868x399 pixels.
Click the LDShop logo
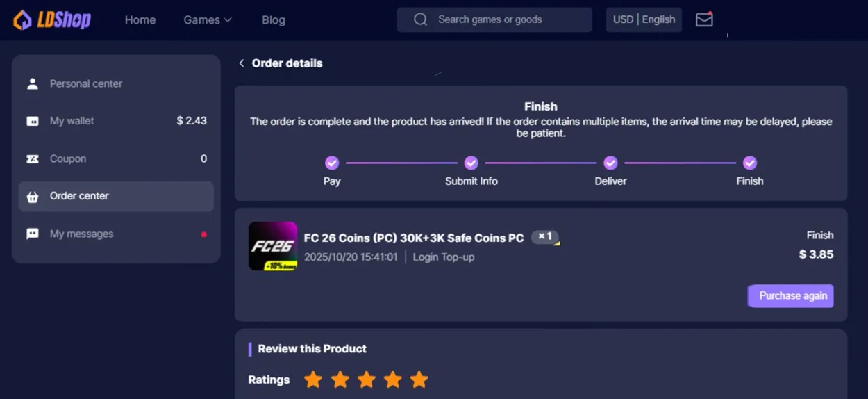click(x=52, y=19)
